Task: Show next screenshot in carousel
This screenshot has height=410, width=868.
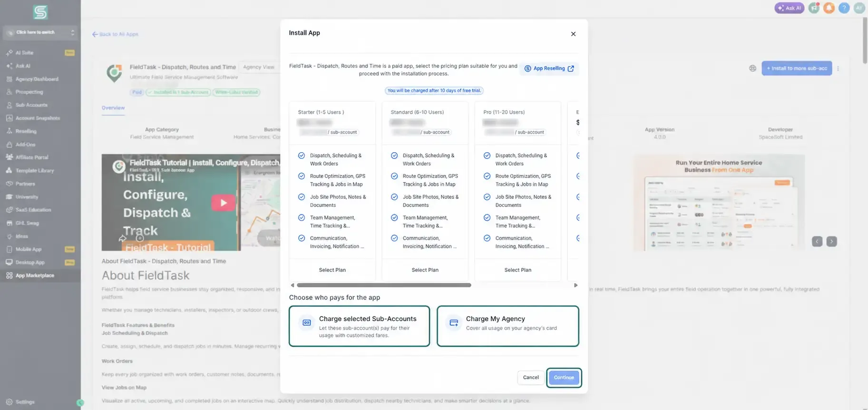Action: 831,242
